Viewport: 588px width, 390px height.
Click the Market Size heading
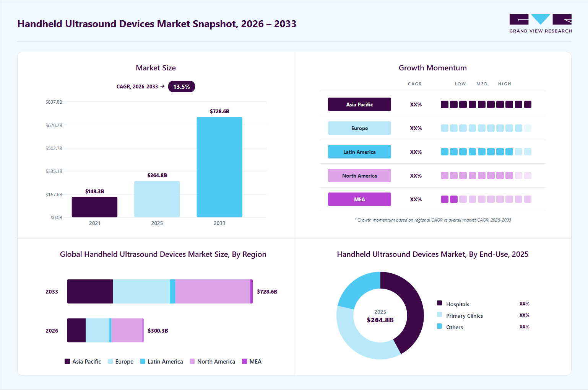(156, 68)
